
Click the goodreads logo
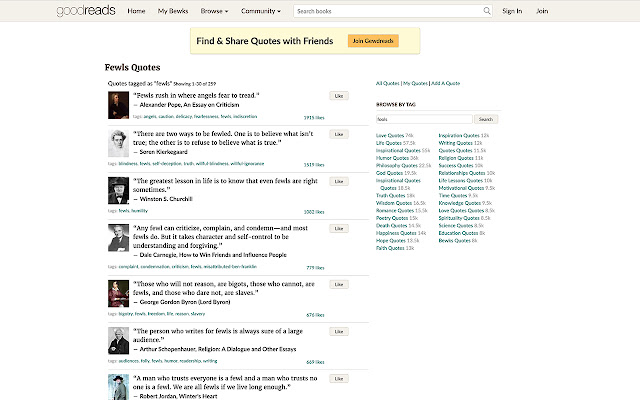[86, 11]
